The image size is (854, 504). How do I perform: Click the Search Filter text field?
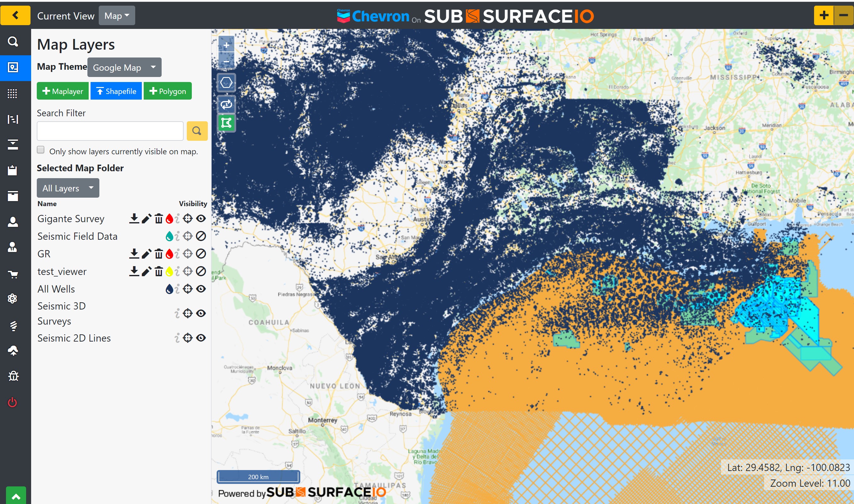tap(110, 131)
